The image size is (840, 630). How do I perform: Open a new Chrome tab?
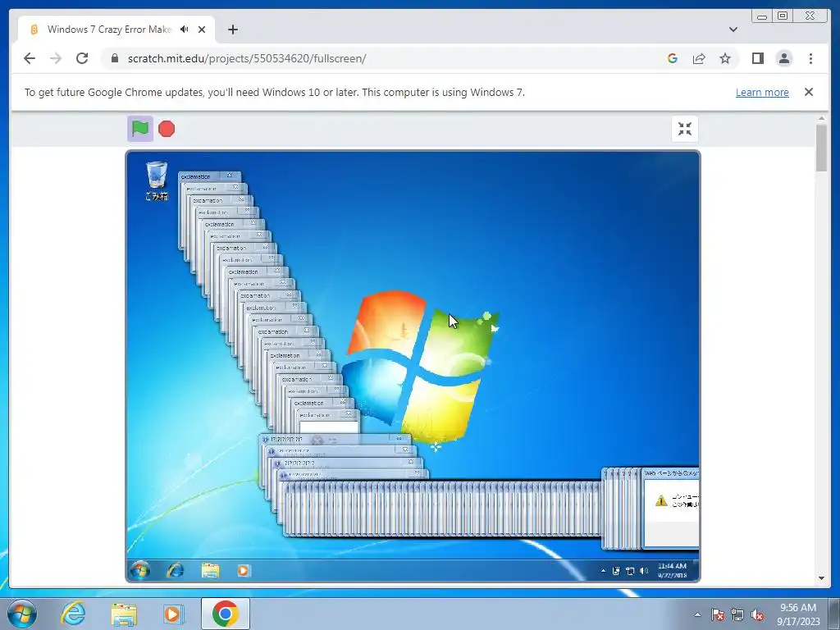pyautogui.click(x=232, y=30)
